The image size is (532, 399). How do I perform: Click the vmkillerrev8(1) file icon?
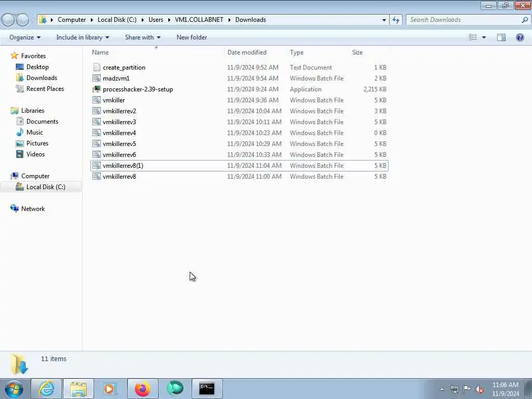[97, 165]
